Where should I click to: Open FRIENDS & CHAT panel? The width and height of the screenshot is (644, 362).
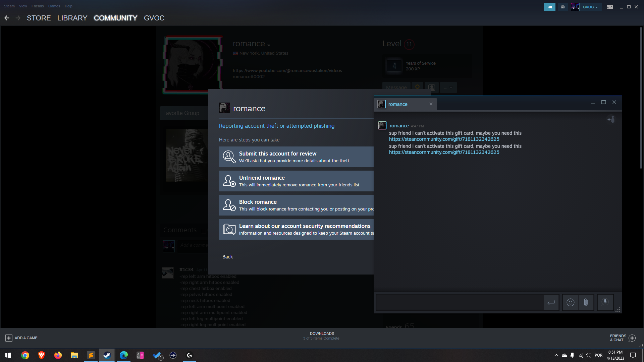point(623,338)
